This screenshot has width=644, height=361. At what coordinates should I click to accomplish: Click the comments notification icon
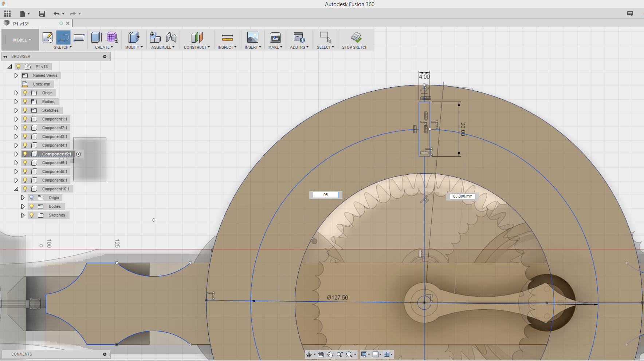coord(630,14)
